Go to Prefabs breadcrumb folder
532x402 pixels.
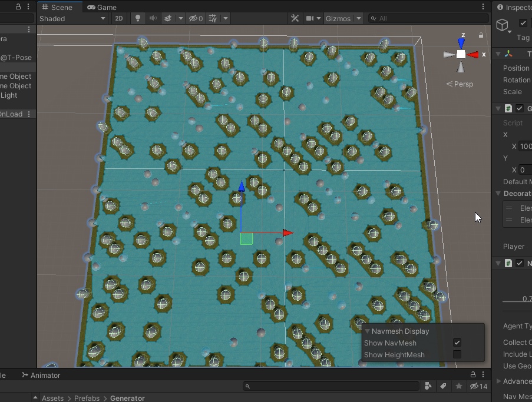click(87, 398)
